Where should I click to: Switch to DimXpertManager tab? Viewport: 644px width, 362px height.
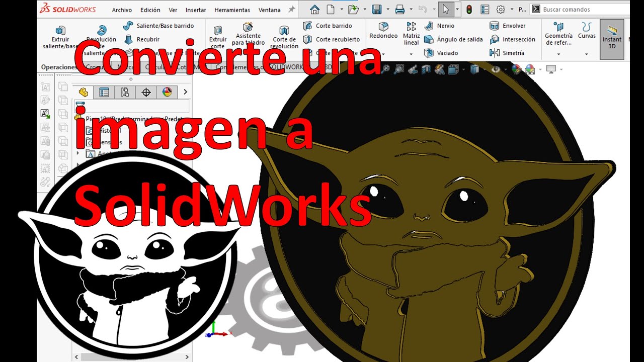[x=146, y=92]
